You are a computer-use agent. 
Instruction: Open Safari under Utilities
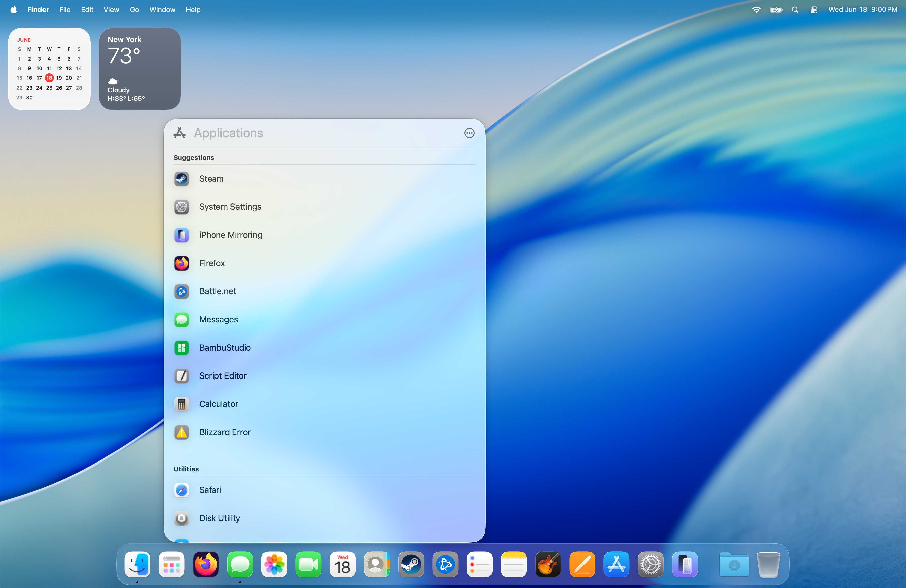pos(324,490)
